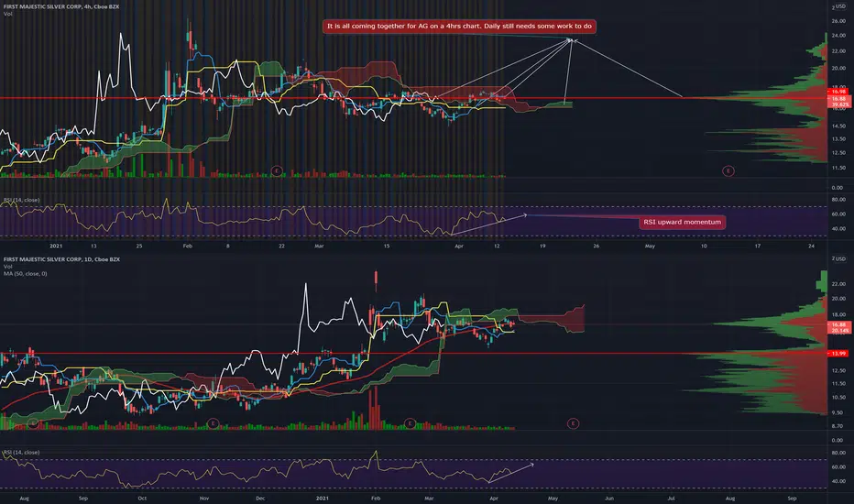Click the 39.82% label on 4h price axis
This screenshot has width=854, height=504.
pos(839,104)
